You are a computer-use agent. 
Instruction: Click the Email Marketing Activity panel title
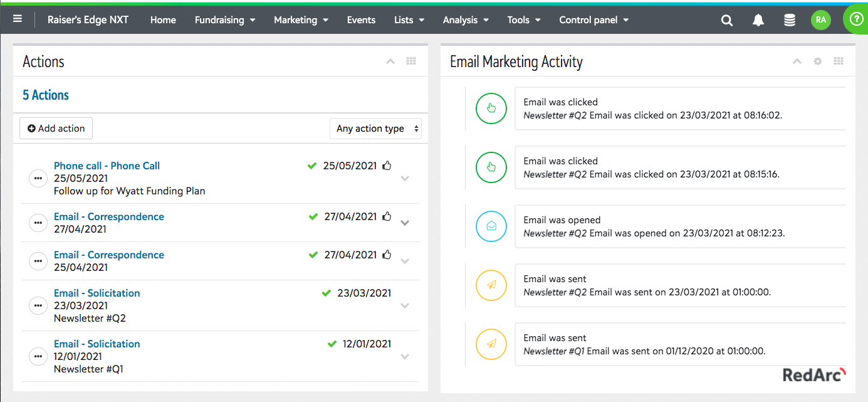coord(516,61)
